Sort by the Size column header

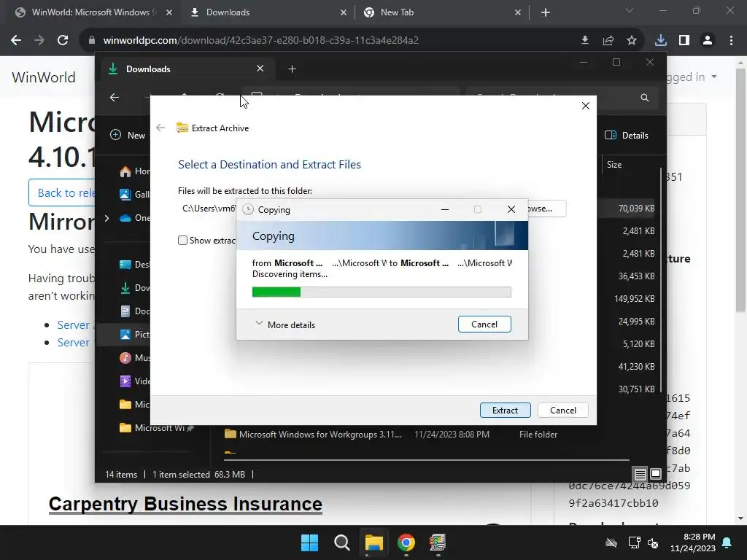(x=614, y=165)
